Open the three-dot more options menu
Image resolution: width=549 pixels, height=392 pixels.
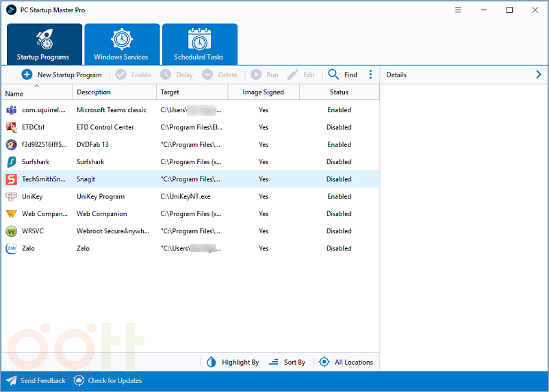coord(371,75)
